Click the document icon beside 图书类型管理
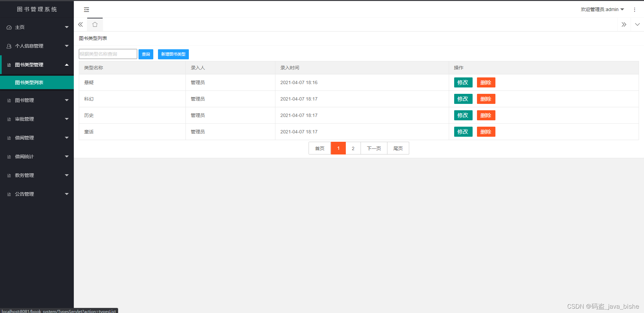The width and height of the screenshot is (644, 313). point(9,65)
